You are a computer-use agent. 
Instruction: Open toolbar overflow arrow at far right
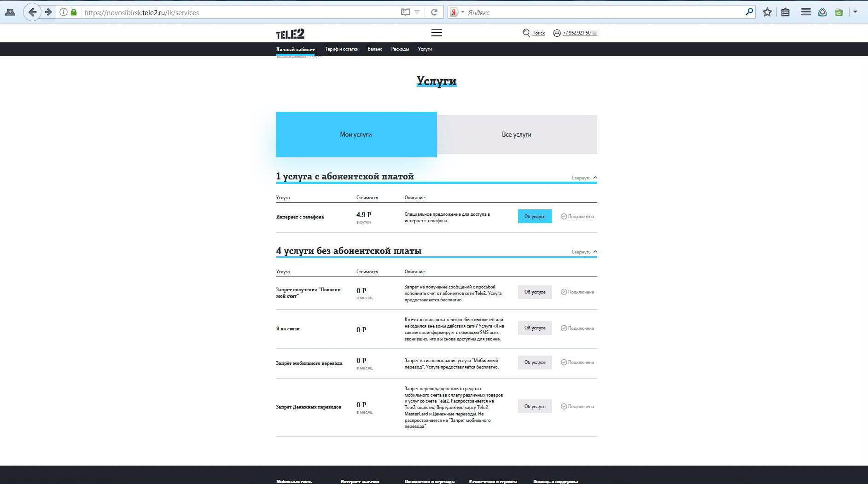click(855, 12)
